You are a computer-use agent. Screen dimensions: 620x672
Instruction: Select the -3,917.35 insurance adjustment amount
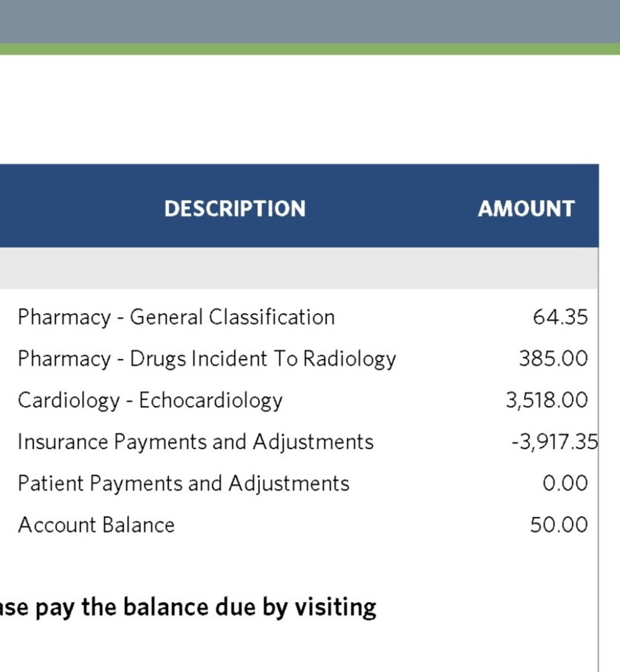pyautogui.click(x=554, y=442)
